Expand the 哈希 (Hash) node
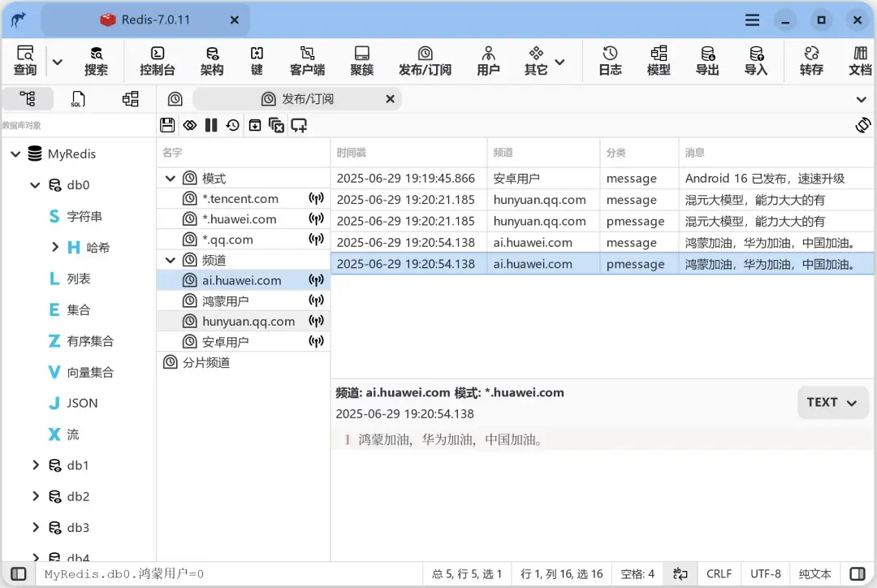877x588 pixels. point(55,247)
